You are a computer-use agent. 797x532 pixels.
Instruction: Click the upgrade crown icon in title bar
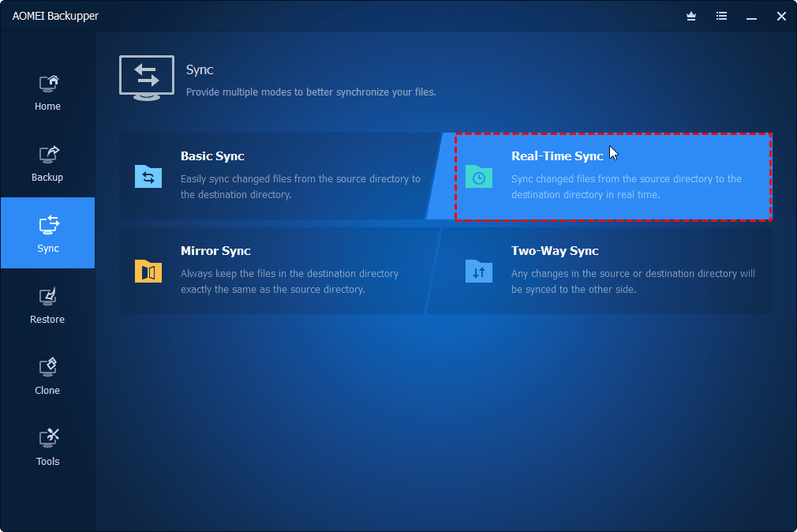point(691,16)
